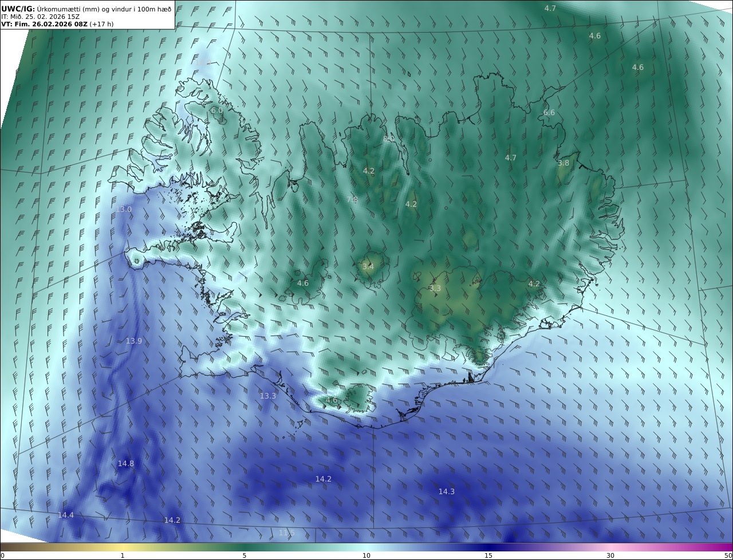Click the colour bar tick label 50
The image size is (733, 560).
pyautogui.click(x=728, y=555)
